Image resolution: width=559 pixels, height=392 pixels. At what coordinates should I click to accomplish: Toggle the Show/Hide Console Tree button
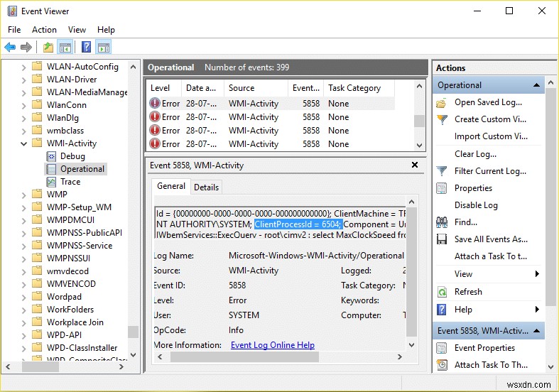click(65, 48)
